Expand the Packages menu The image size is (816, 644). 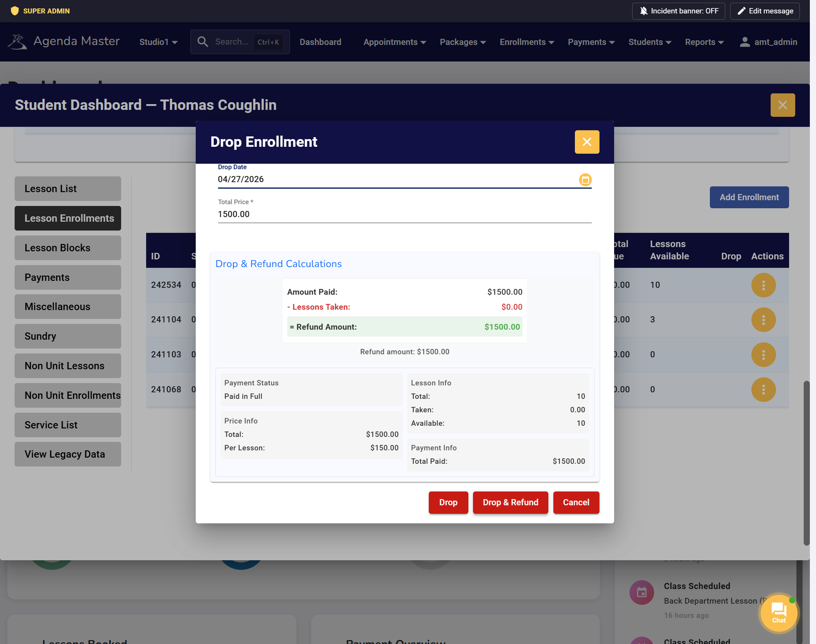click(463, 42)
